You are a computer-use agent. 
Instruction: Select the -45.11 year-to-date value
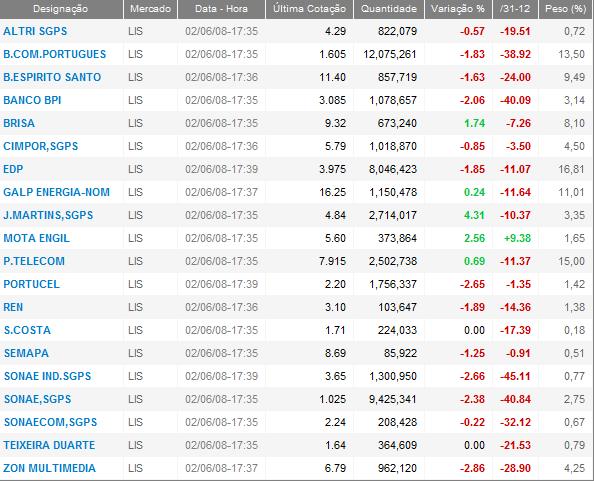click(515, 376)
